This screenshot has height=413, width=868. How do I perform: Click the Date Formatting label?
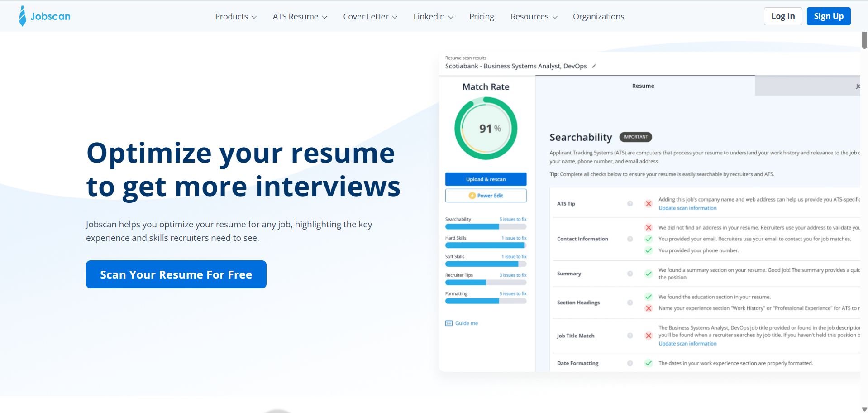577,363
